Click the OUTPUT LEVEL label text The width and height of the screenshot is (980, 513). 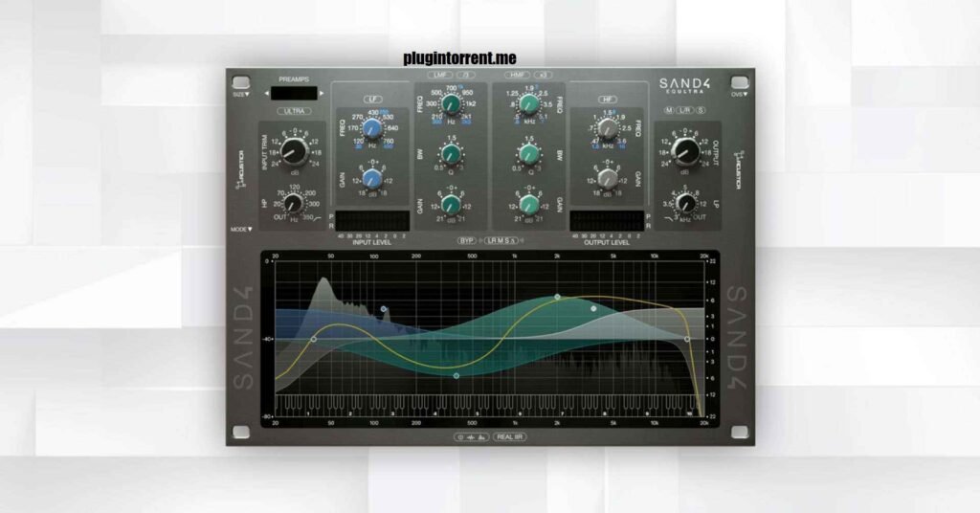click(606, 242)
